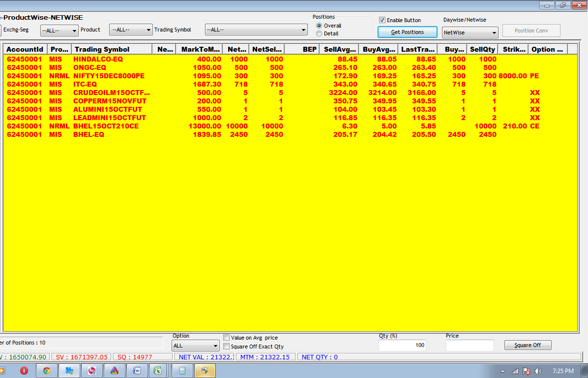Open the volume control in system tray
This screenshot has width=588, height=378.
(x=538, y=371)
